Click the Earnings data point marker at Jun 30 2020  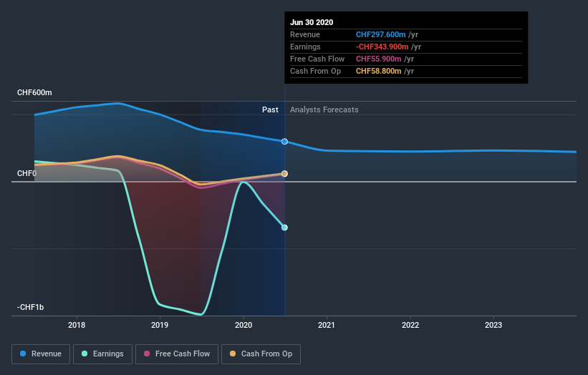(284, 228)
